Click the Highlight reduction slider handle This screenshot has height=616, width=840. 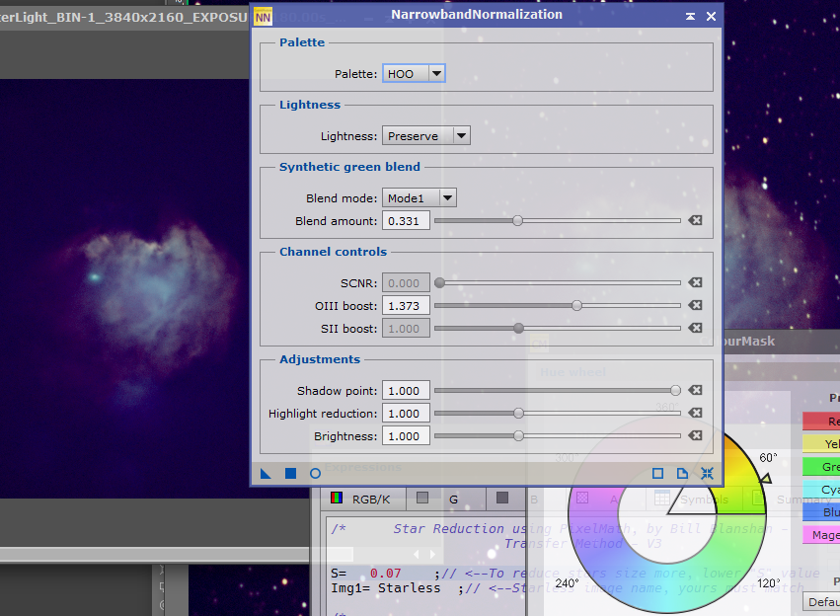pos(518,413)
